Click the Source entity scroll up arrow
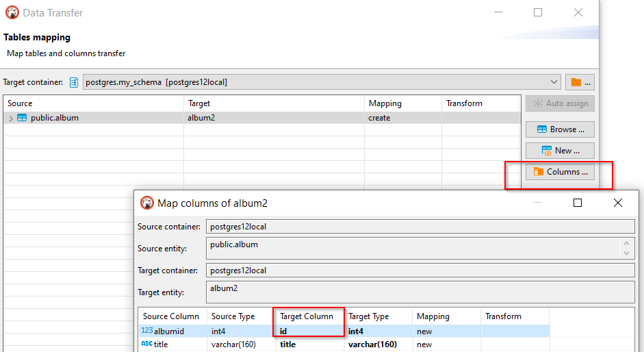Image resolution: width=644 pixels, height=352 pixels. [626, 243]
